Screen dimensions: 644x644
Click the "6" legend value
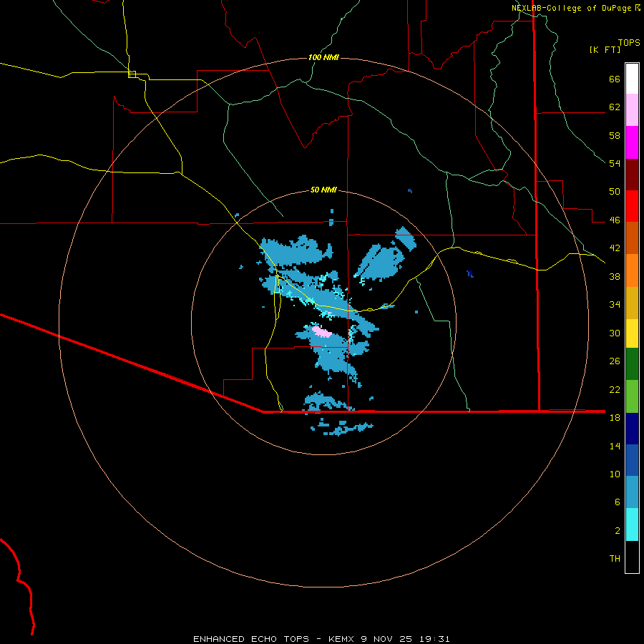click(x=617, y=502)
